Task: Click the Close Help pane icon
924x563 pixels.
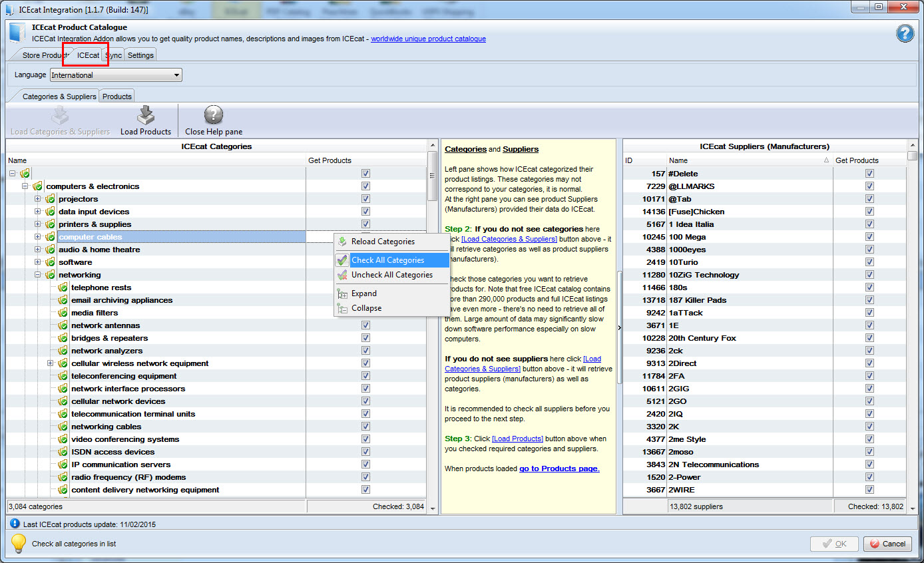Action: tap(213, 115)
